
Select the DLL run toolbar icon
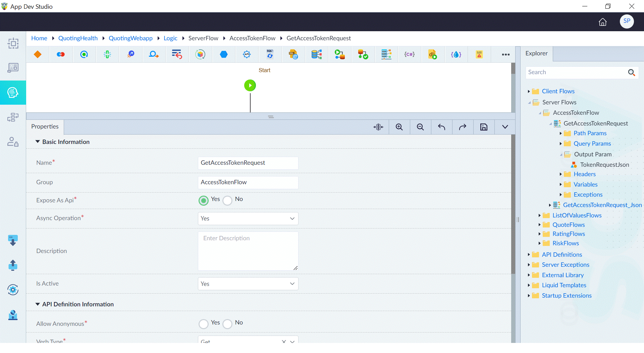coord(432,54)
